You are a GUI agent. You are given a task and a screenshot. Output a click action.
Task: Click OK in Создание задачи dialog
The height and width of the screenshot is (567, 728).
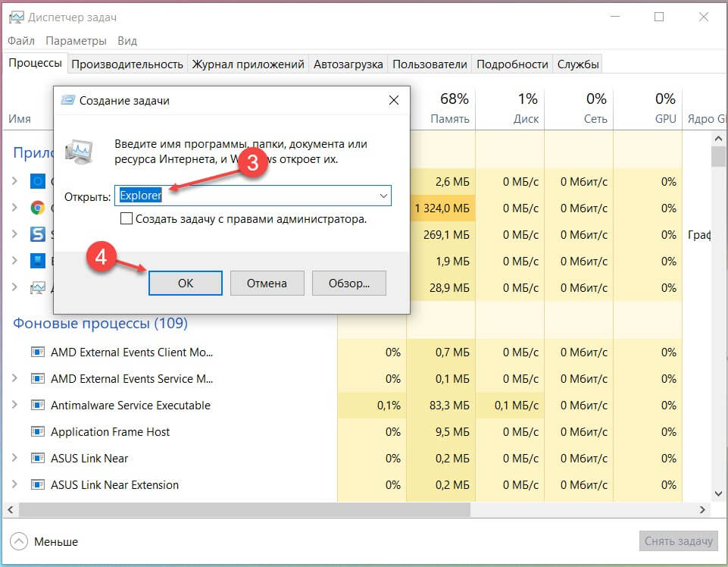point(186,283)
